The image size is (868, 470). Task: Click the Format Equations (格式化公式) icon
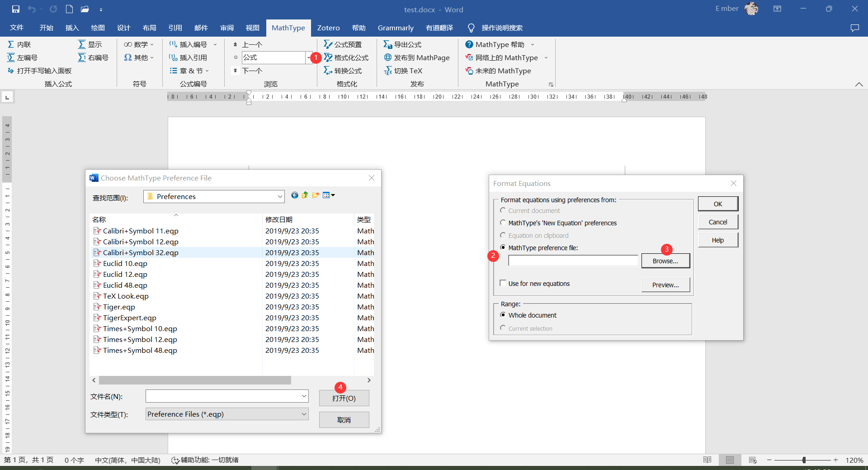pyautogui.click(x=328, y=57)
